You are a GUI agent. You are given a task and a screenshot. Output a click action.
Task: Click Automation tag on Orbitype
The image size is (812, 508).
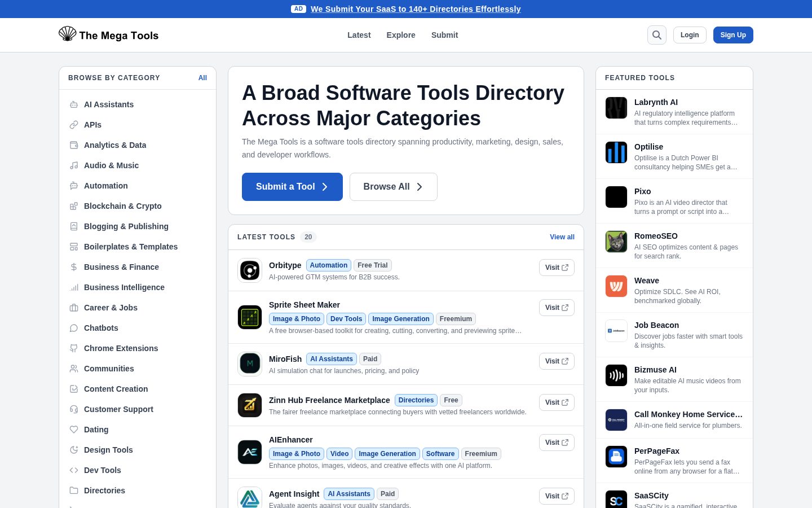coord(329,265)
